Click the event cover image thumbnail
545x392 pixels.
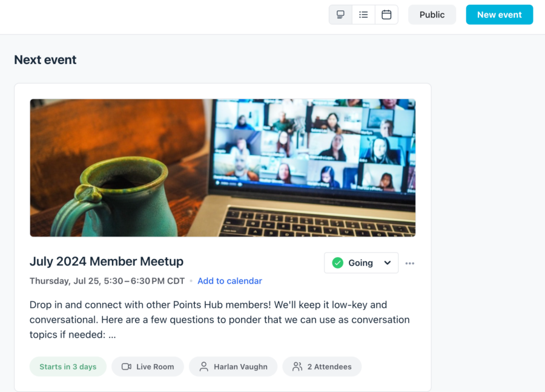(223, 168)
